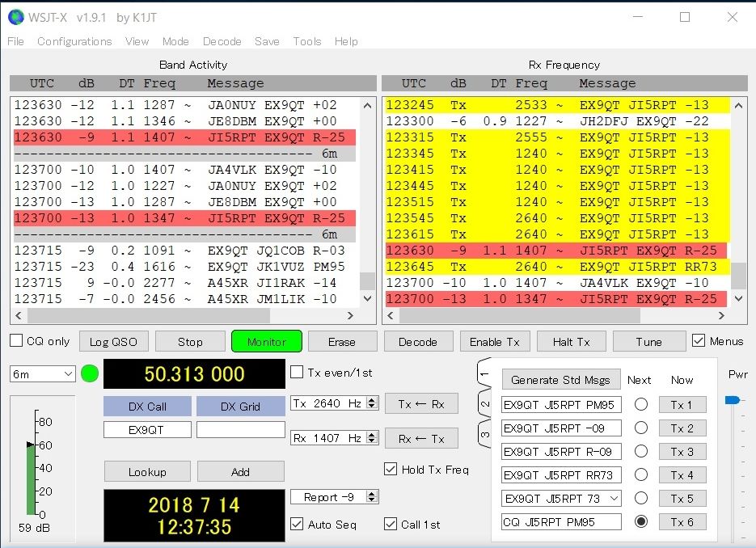Image resolution: width=756 pixels, height=548 pixels.
Task: Click the Tune button
Action: pos(649,342)
